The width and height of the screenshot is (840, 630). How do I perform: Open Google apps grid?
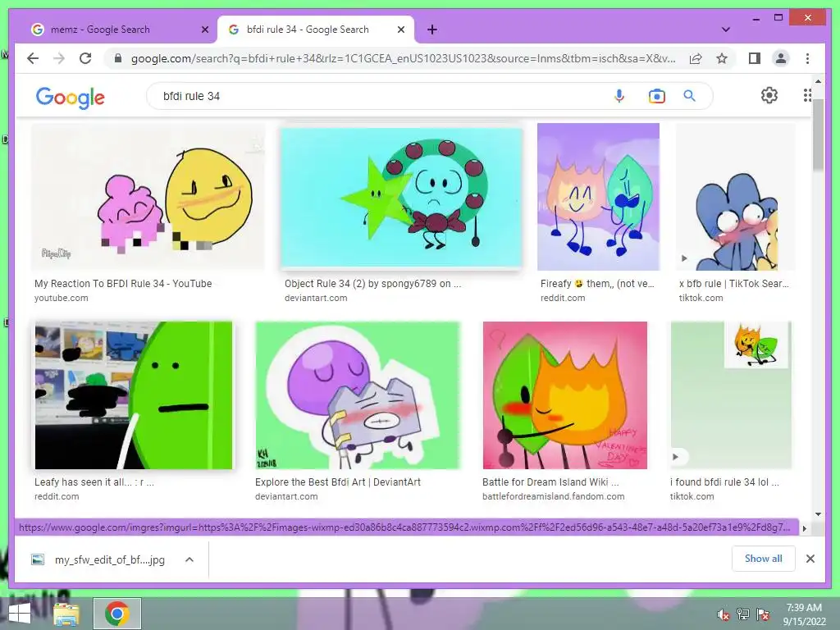coord(807,95)
